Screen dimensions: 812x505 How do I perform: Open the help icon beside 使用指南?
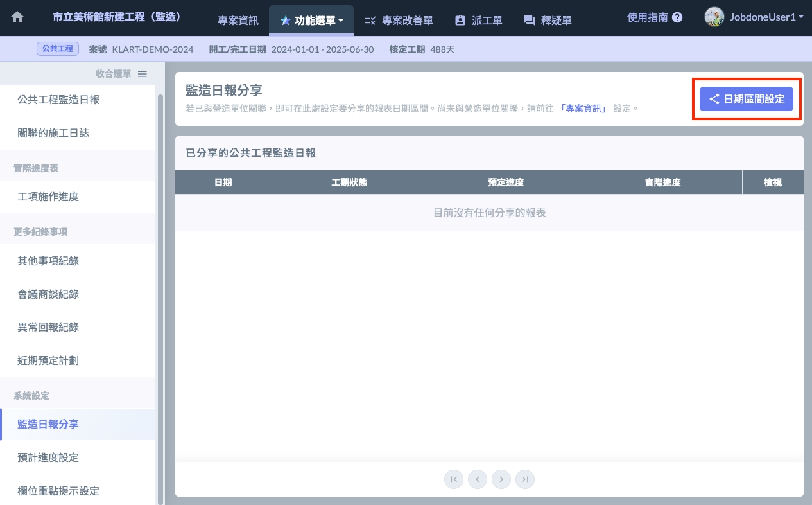(x=677, y=18)
